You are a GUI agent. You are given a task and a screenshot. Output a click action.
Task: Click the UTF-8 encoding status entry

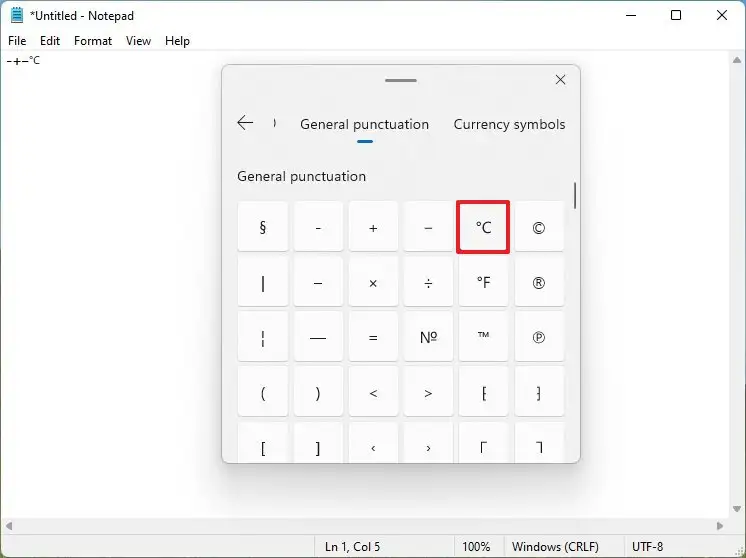point(648,547)
